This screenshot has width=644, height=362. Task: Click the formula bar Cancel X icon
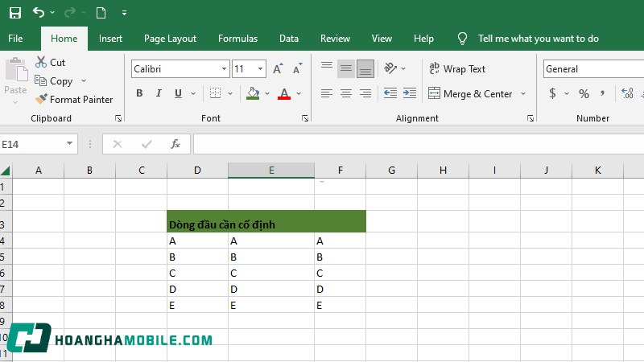[x=118, y=144]
